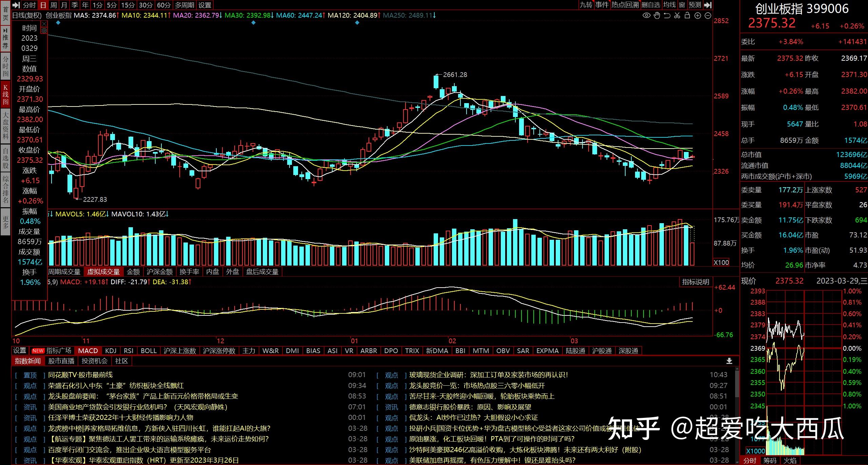Toggle 均线 moving average lines

[x=669, y=5]
